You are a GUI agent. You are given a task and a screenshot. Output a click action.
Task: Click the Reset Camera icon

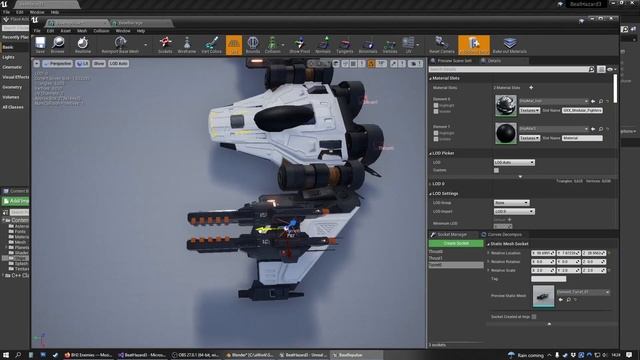[442, 44]
